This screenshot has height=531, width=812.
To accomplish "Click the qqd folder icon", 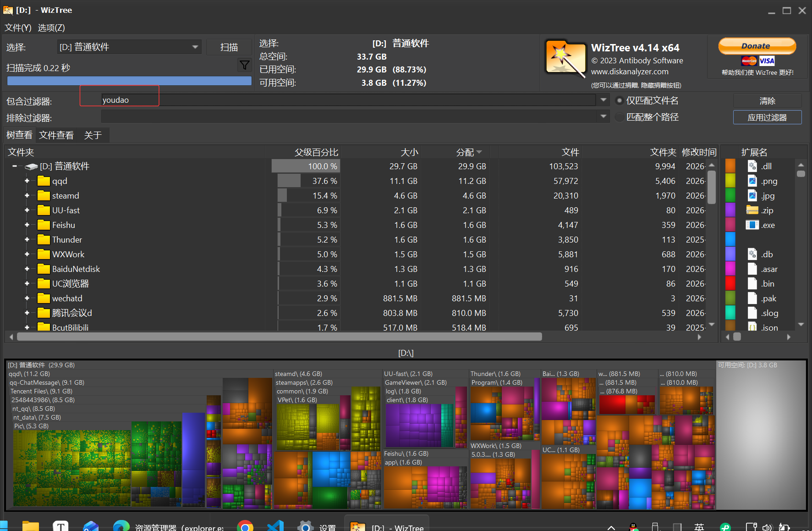I will [x=44, y=181].
